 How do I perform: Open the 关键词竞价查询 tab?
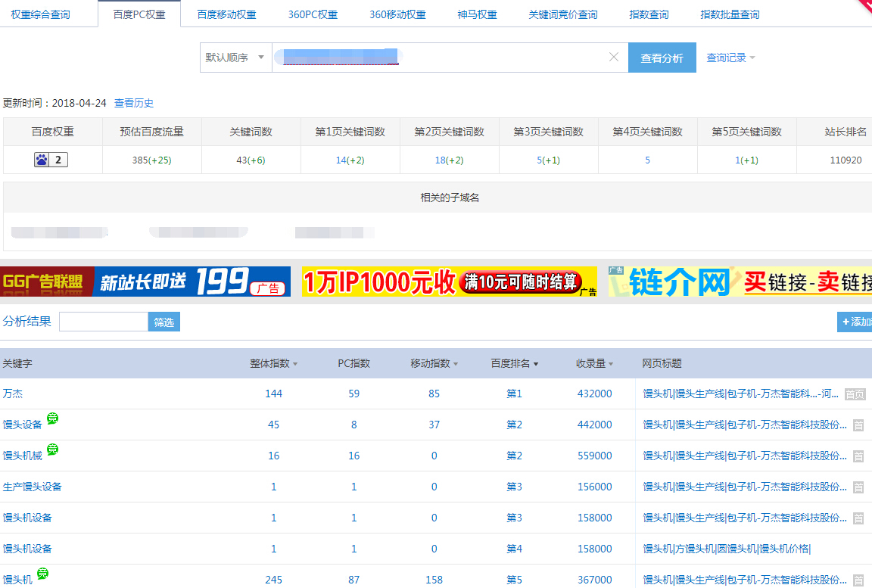[562, 14]
